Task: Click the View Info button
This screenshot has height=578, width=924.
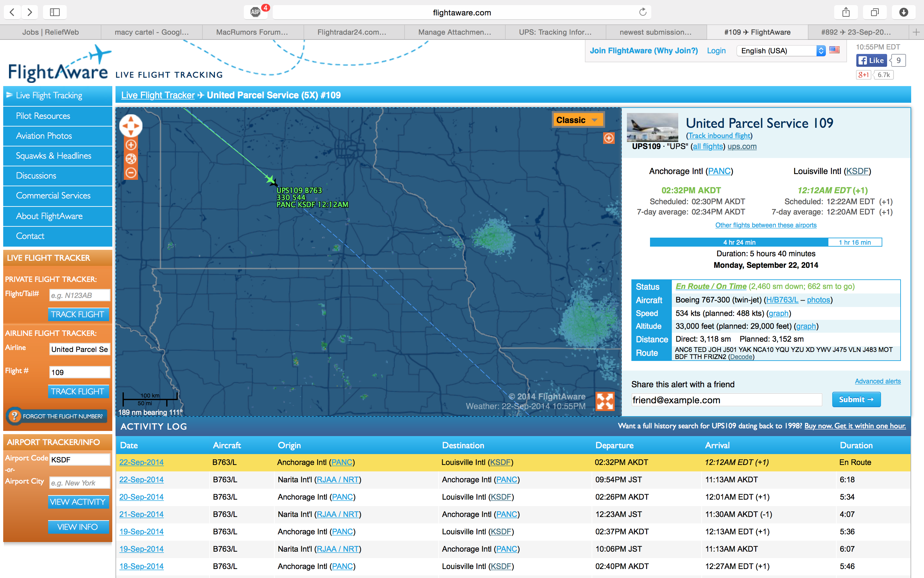Action: coord(78,527)
